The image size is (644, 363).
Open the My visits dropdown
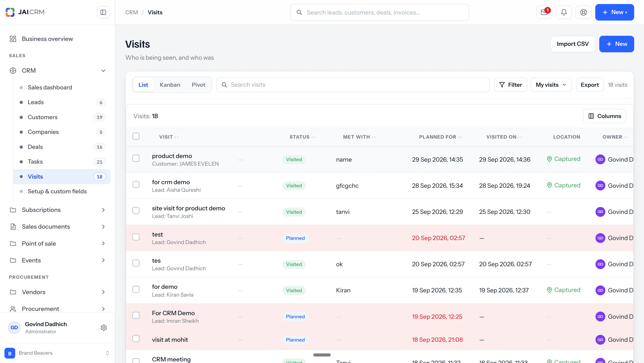551,85
